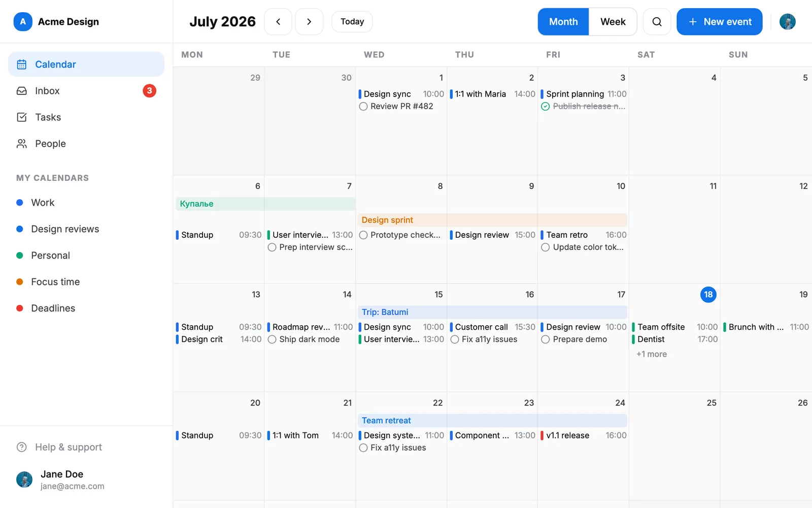Open Inbox from the sidebar
Viewport: 812px width, 508px height.
86,91
